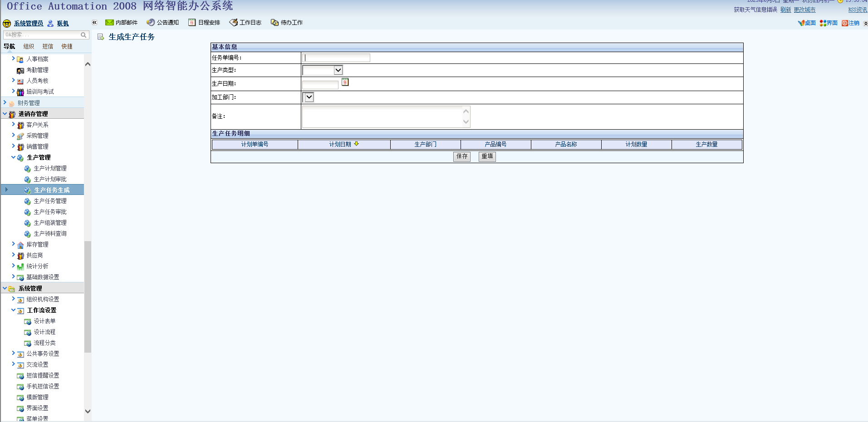Select 手机短信设置 in the tree
Image resolution: width=868 pixels, height=422 pixels.
[43, 386]
